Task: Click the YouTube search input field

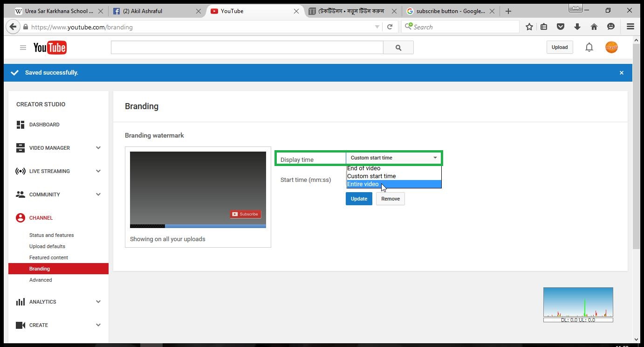Action: tap(247, 47)
